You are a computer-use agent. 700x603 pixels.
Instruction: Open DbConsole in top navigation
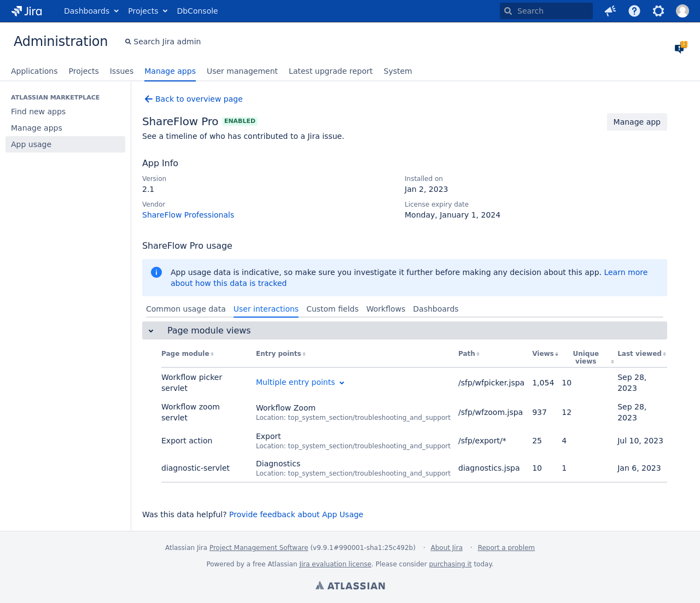(x=197, y=11)
